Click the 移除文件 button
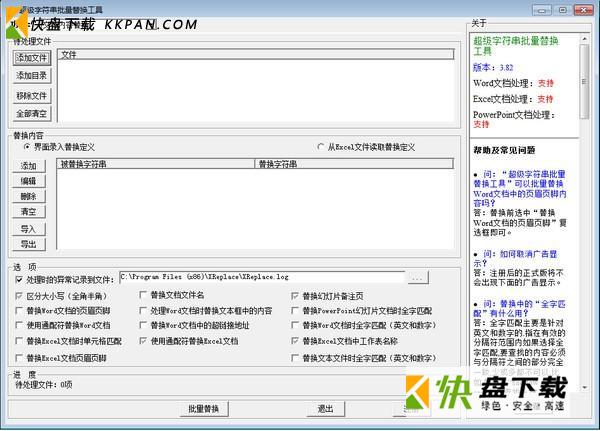This screenshot has height=431, width=600. (x=31, y=96)
